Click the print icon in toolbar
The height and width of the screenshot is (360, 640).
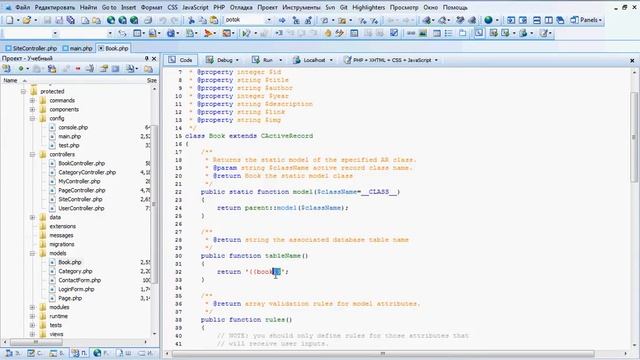[x=148, y=20]
